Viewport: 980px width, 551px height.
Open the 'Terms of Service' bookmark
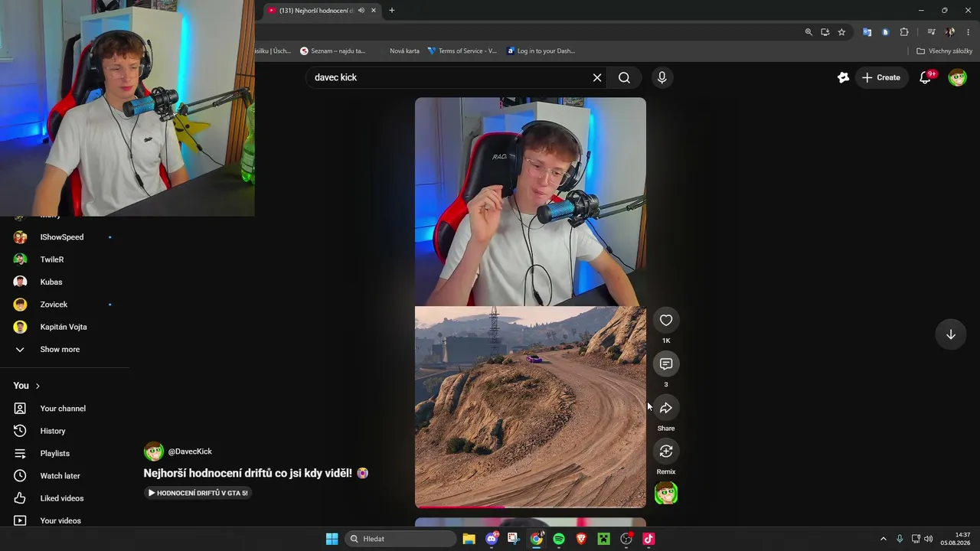click(462, 51)
